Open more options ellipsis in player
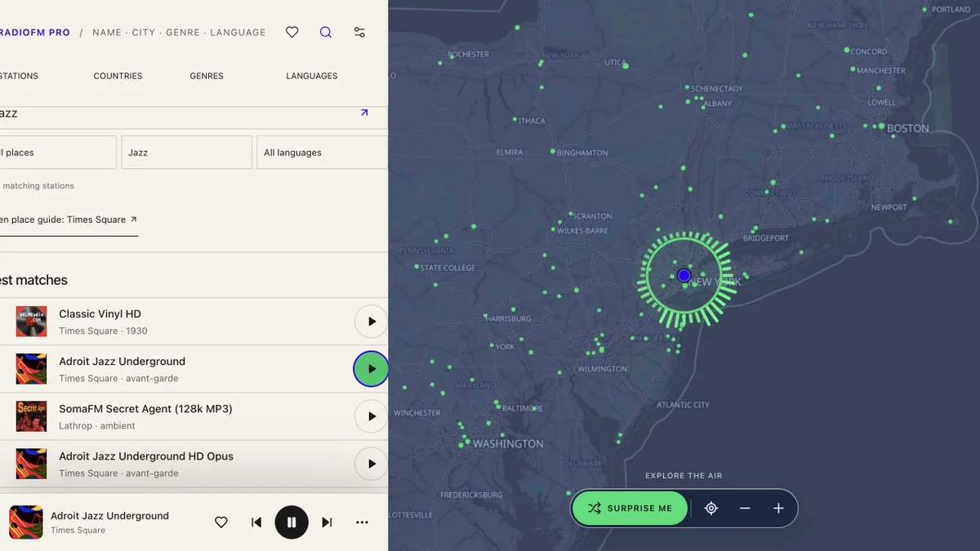The image size is (980, 551). (362, 522)
